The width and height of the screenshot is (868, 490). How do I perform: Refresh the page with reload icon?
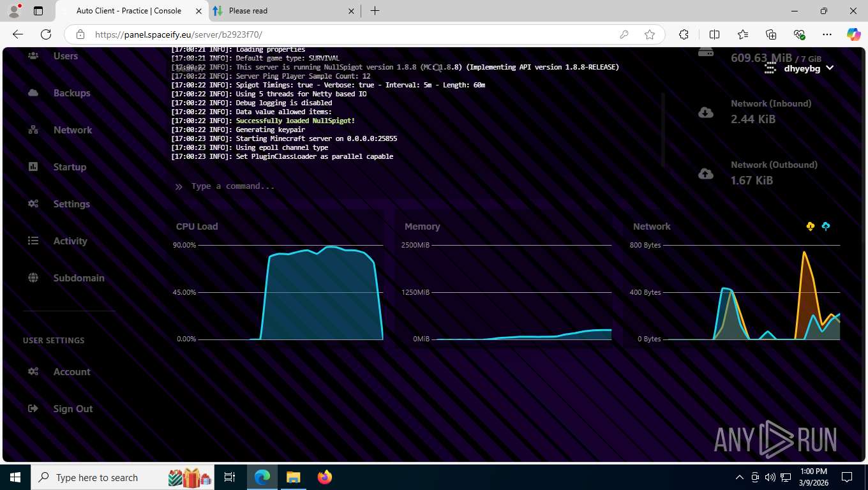[46, 35]
